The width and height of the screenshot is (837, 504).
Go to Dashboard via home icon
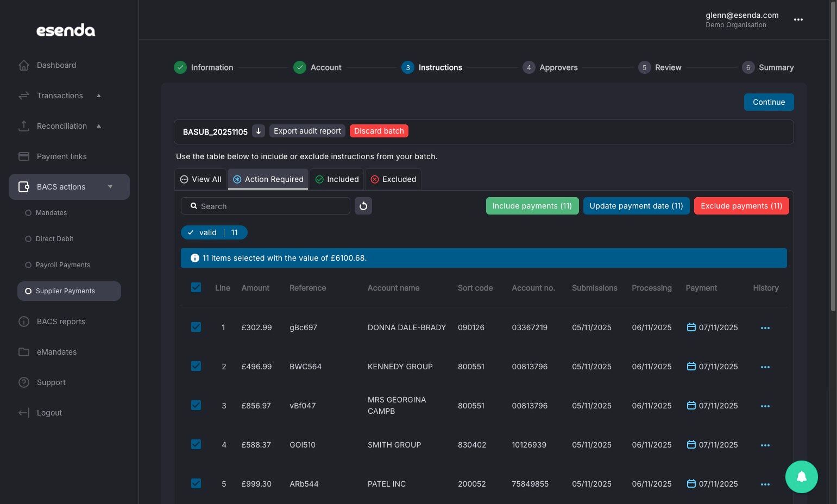tap(24, 65)
